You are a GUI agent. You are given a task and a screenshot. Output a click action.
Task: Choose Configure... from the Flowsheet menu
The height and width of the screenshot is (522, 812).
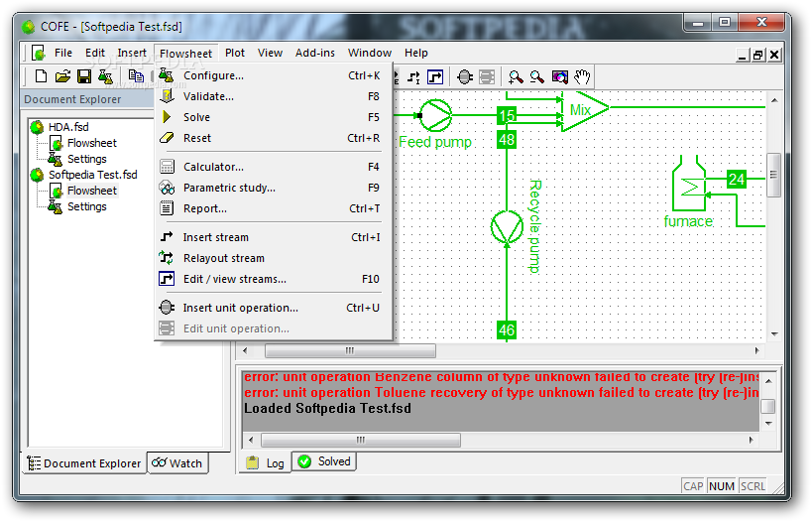(x=273, y=75)
